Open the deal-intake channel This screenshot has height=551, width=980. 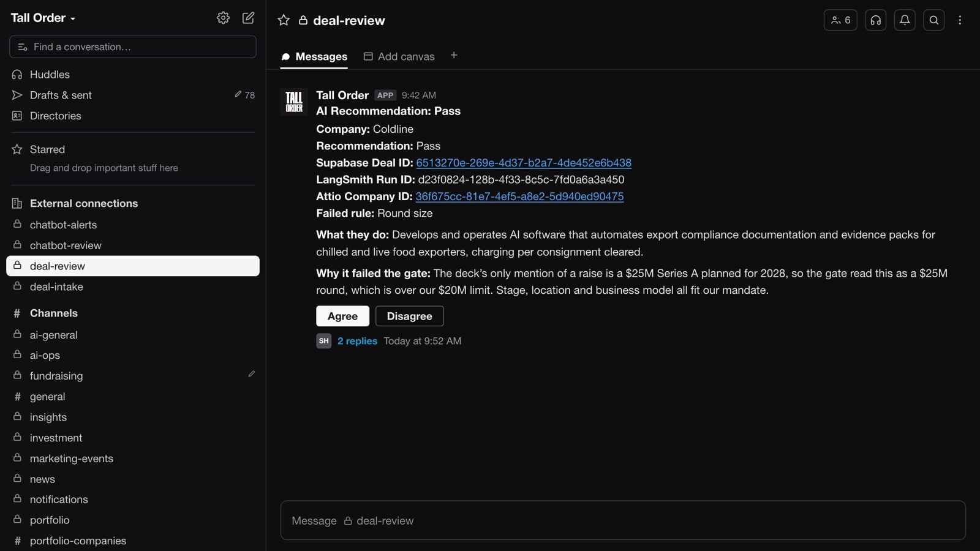pos(133,287)
